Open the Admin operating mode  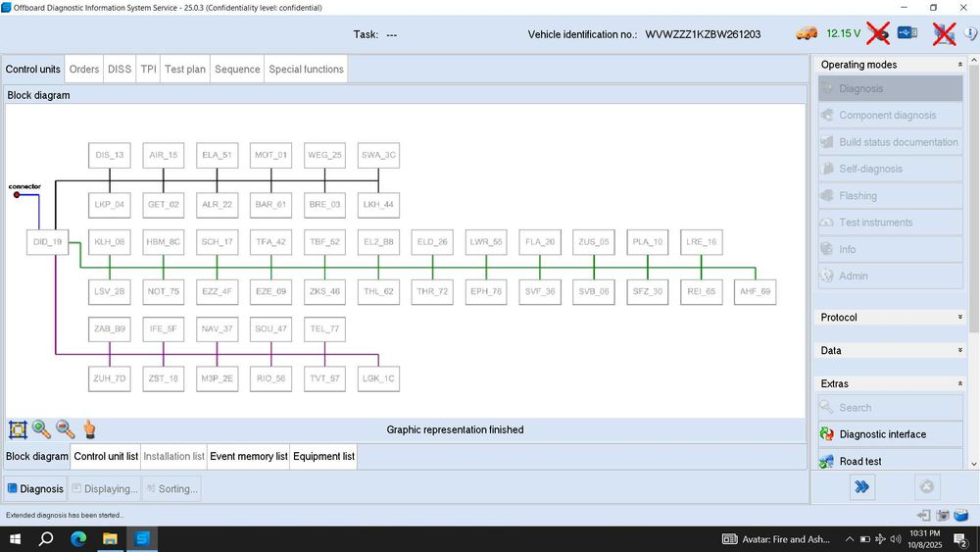pos(890,276)
